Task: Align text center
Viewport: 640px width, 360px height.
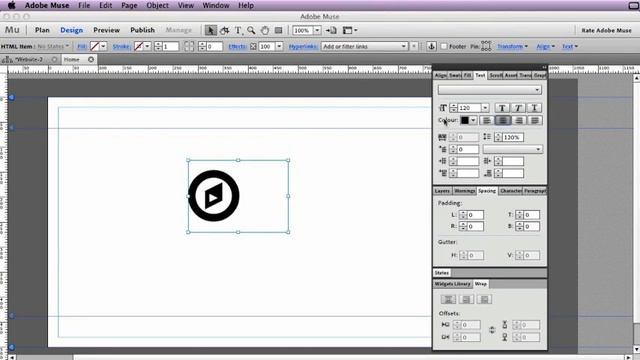Action: [502, 120]
